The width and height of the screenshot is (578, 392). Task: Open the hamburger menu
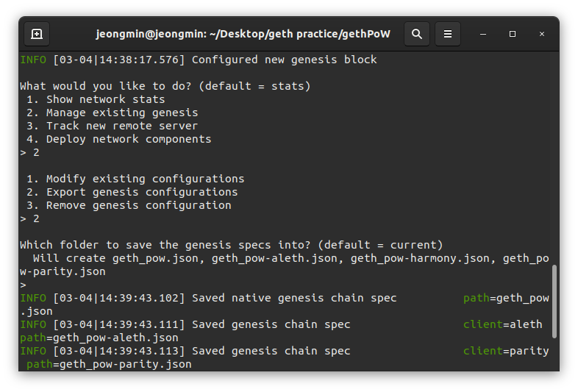click(x=448, y=34)
